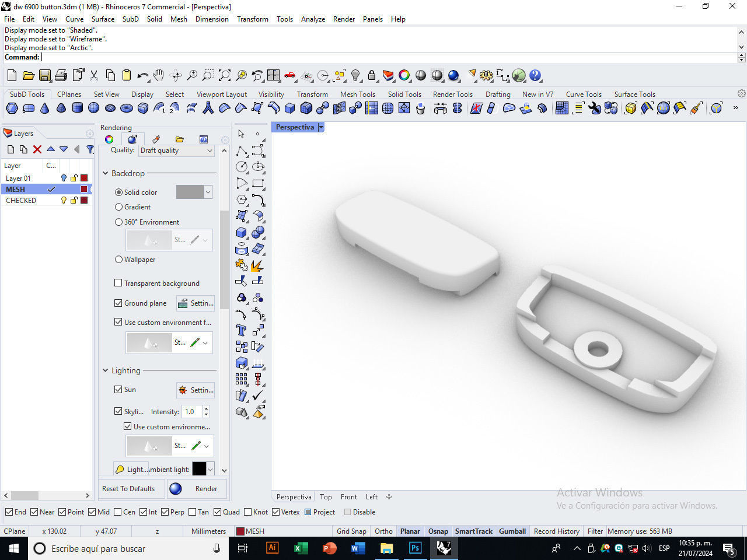The height and width of the screenshot is (560, 747).
Task: Toggle Ortho in the status bar
Action: pyautogui.click(x=383, y=531)
